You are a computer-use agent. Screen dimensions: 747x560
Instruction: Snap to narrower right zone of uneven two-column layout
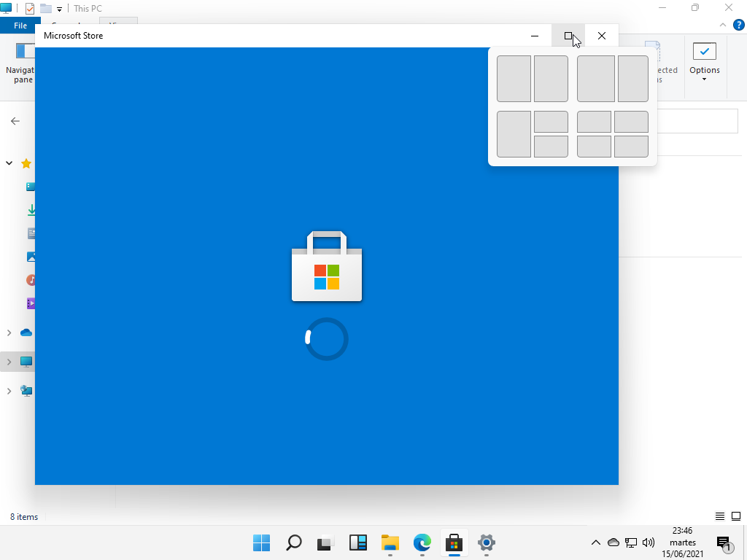pyautogui.click(x=633, y=79)
